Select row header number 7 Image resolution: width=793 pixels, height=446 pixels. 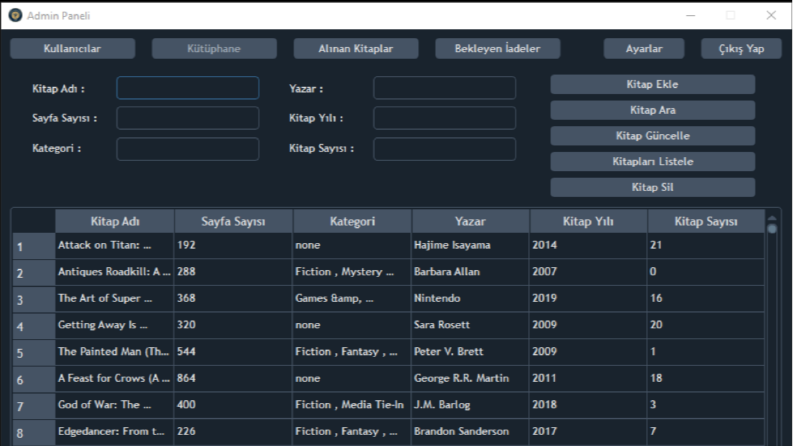[x=34, y=406]
